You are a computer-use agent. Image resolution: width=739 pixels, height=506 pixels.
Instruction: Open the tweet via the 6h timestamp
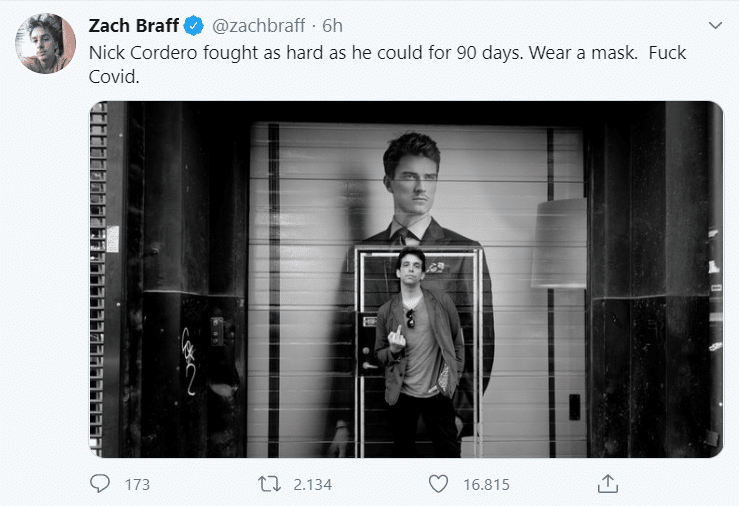coord(332,26)
